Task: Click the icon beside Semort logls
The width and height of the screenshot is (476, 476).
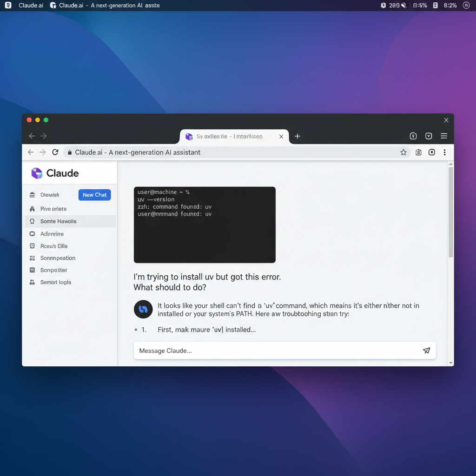Action: click(x=32, y=282)
